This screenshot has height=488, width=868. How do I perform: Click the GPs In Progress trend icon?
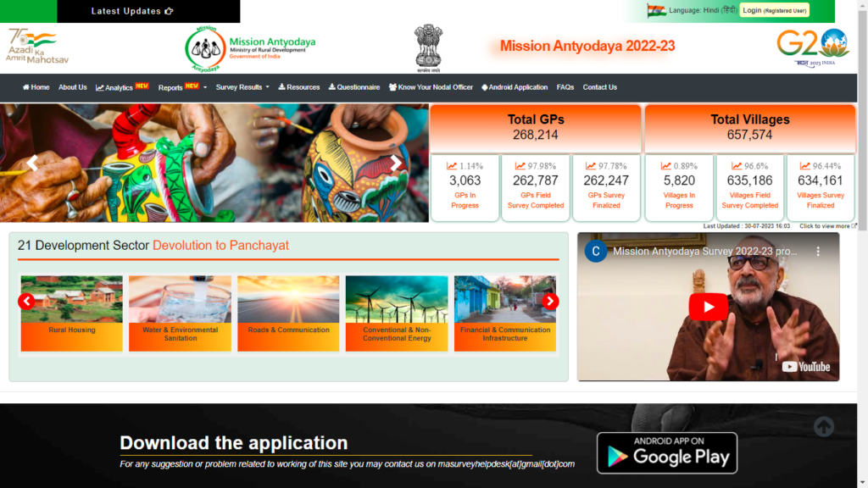pos(452,166)
